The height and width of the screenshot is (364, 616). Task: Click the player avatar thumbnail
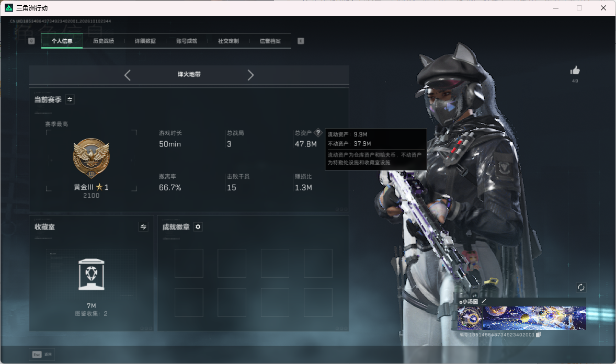[470, 318]
